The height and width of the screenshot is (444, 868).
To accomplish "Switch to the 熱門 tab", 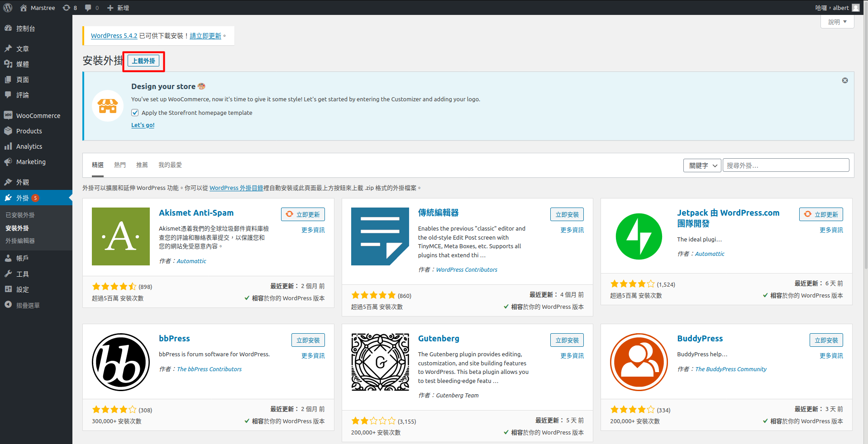I will [x=120, y=165].
